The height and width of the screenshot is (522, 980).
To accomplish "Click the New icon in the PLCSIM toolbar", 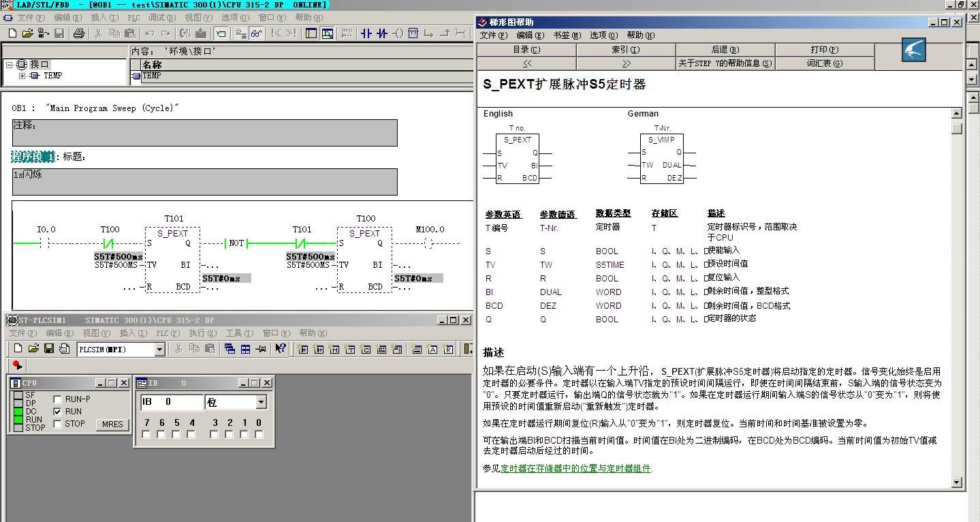I will pyautogui.click(x=18, y=349).
